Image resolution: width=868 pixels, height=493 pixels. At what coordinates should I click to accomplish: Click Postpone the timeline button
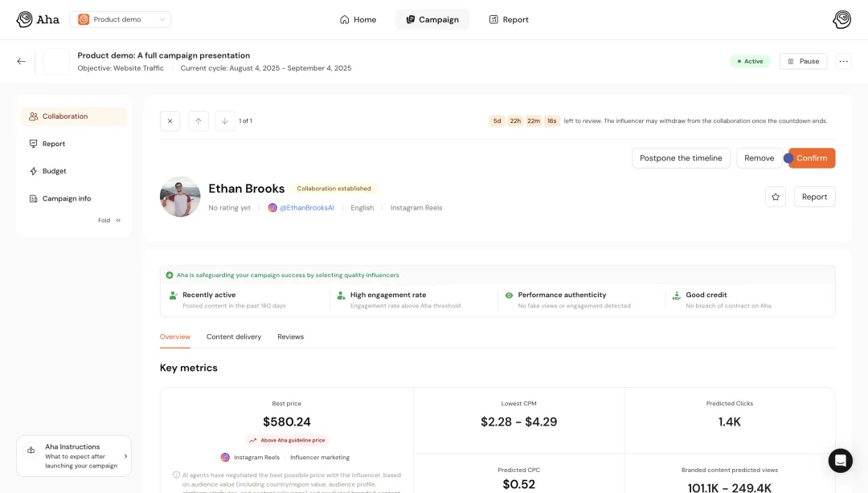coord(681,158)
